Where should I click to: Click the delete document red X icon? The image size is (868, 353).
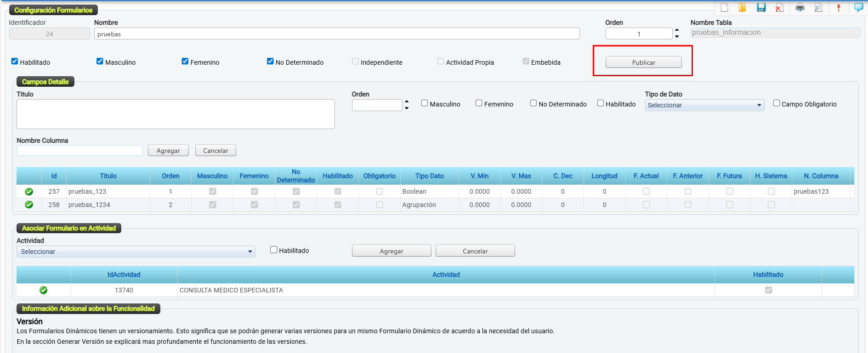(x=779, y=7)
